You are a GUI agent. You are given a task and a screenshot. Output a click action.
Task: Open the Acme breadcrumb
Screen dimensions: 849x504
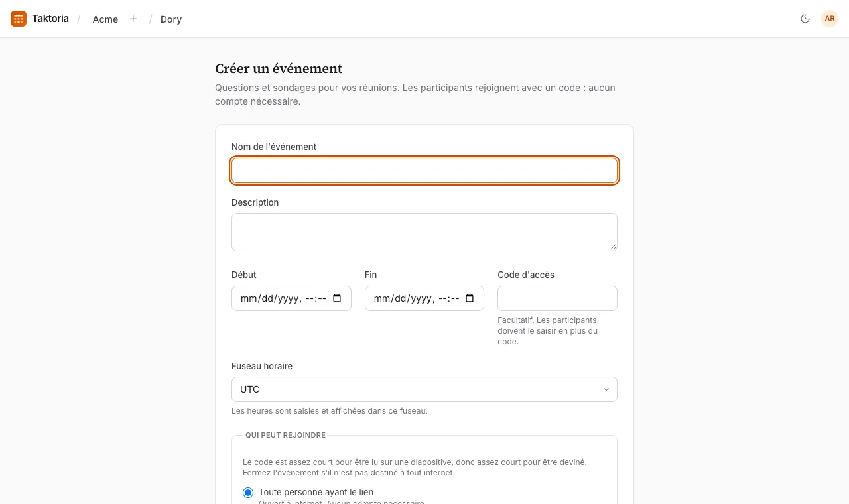coord(105,19)
